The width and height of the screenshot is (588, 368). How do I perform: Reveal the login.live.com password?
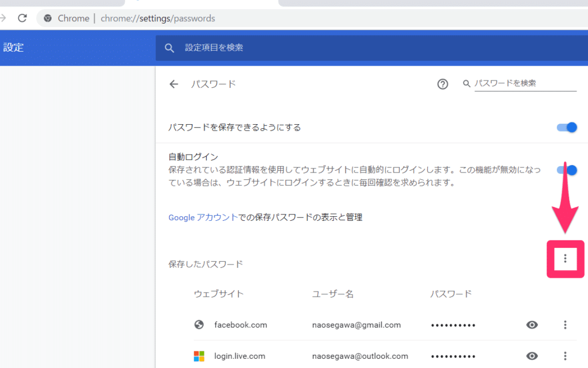click(x=532, y=355)
